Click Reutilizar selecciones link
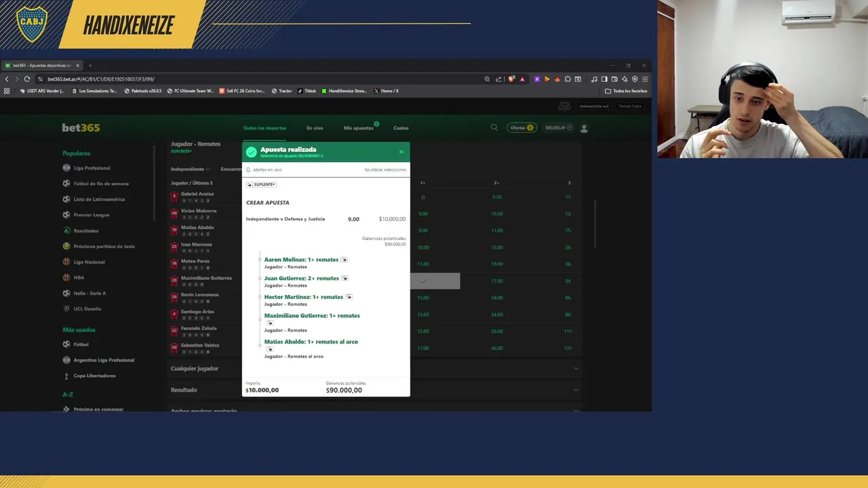The image size is (868, 488). click(x=385, y=169)
